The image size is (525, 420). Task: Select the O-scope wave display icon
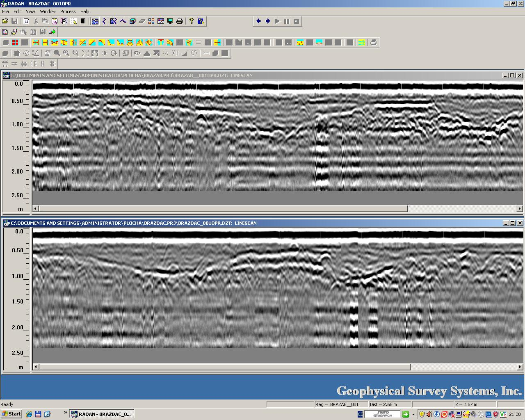point(123,21)
